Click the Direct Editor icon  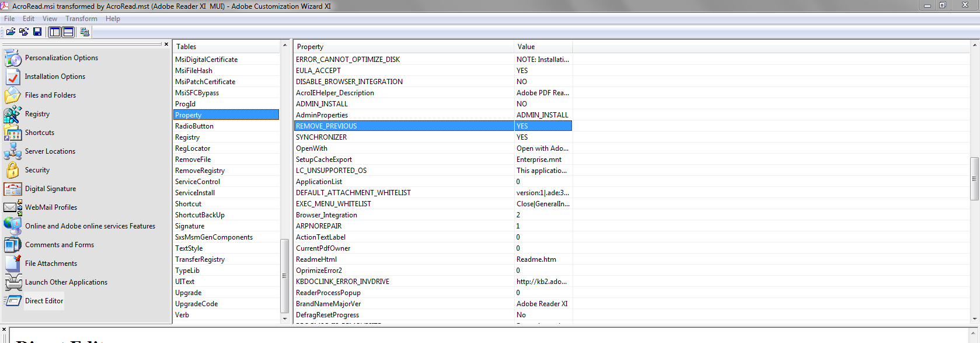point(13,301)
